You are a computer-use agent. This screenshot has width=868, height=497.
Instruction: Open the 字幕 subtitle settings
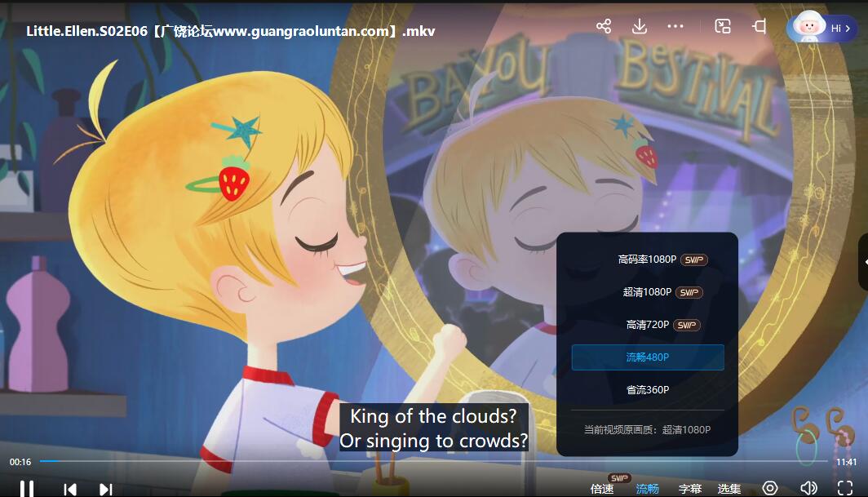(690, 489)
